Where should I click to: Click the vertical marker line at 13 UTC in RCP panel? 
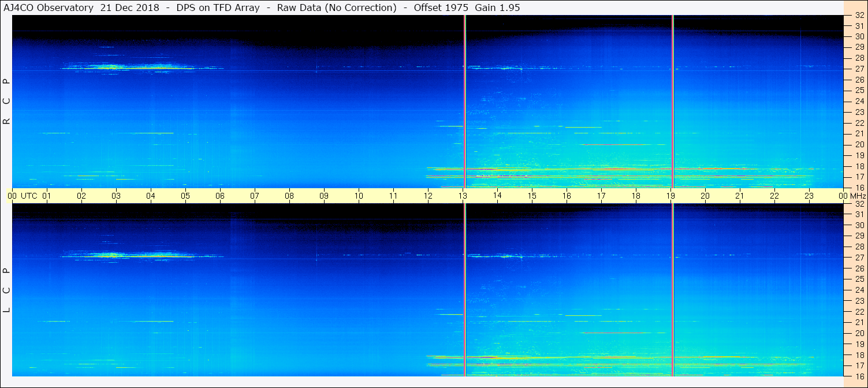[465, 102]
